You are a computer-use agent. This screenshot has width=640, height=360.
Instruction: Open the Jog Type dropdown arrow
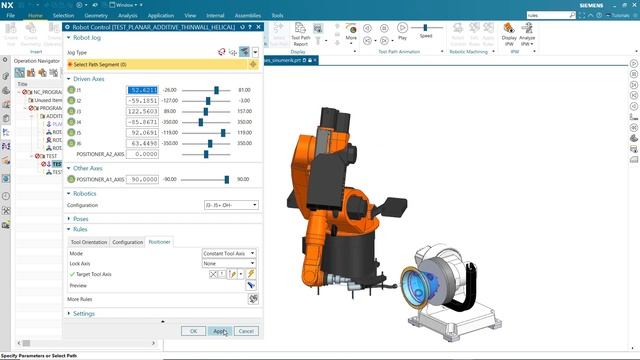pyautogui.click(x=255, y=52)
